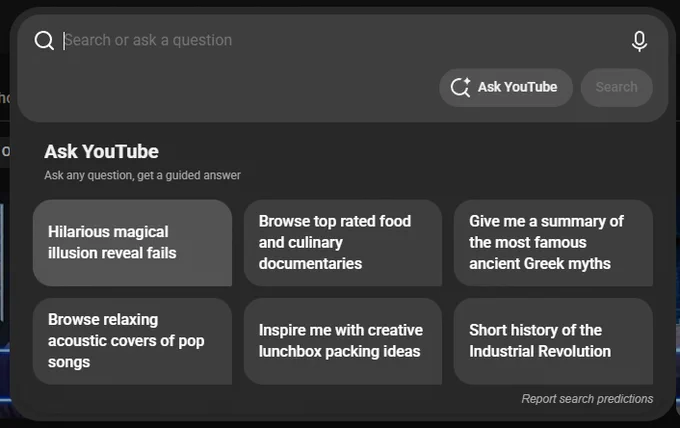Open the 'Report search predictions' link
Viewport: 680px width, 428px height.
587,399
